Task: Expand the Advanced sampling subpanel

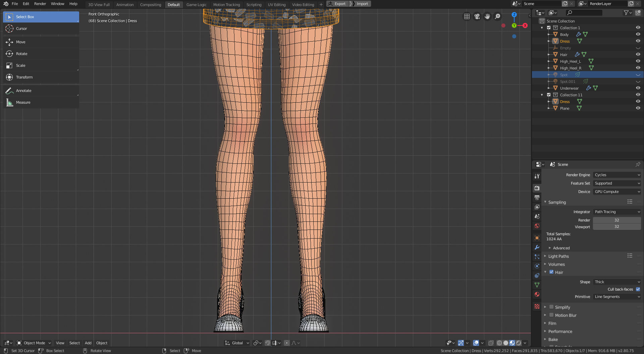Action: click(561, 248)
